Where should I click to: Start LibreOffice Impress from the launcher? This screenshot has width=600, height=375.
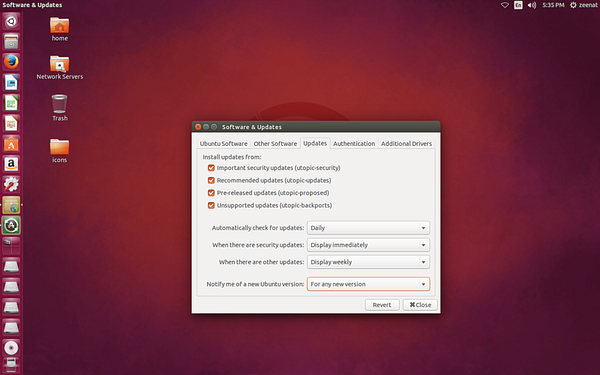coord(11,124)
